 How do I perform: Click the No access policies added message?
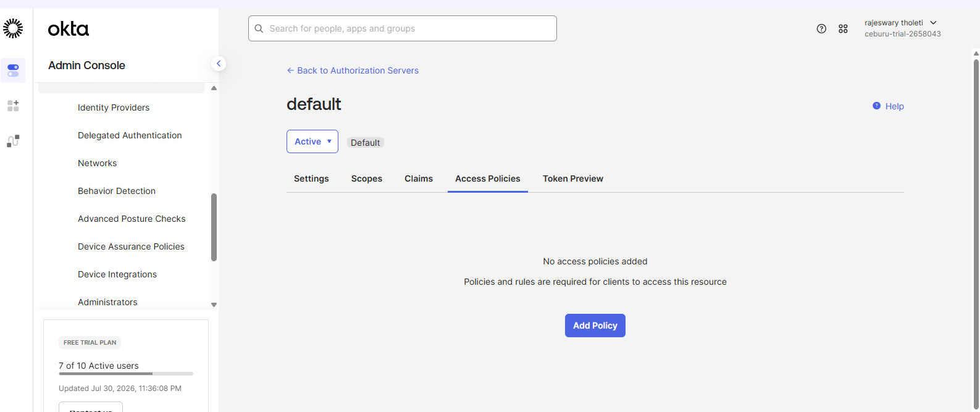tap(595, 261)
